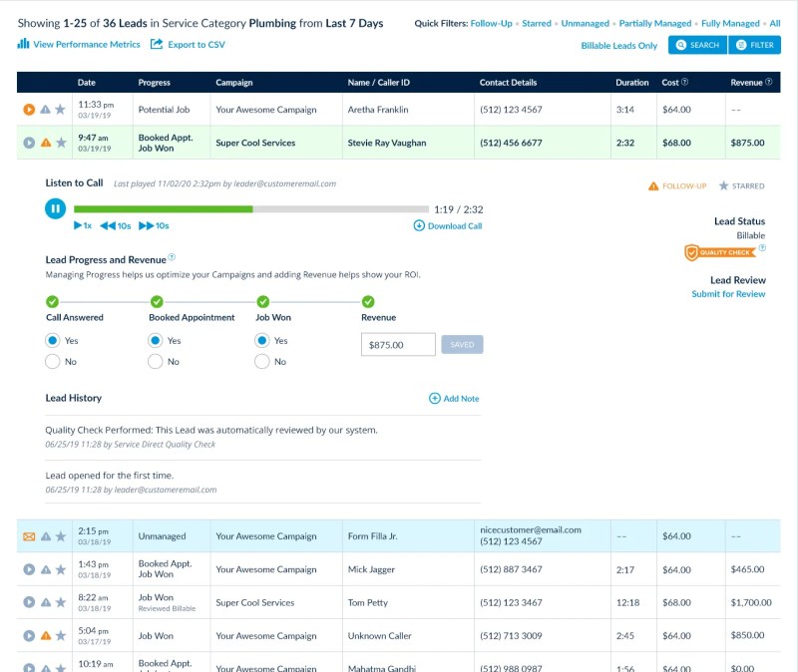This screenshot has width=798, height=672.
Task: Seek in the call progress bar
Action: [251, 209]
